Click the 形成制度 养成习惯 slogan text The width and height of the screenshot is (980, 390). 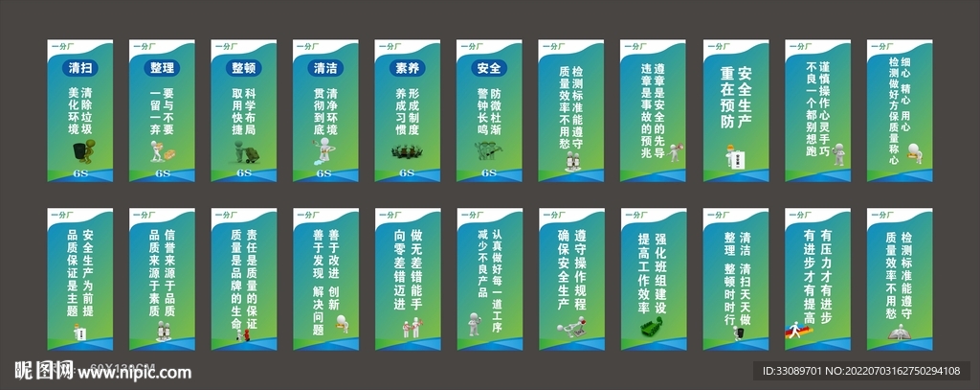[x=408, y=111]
